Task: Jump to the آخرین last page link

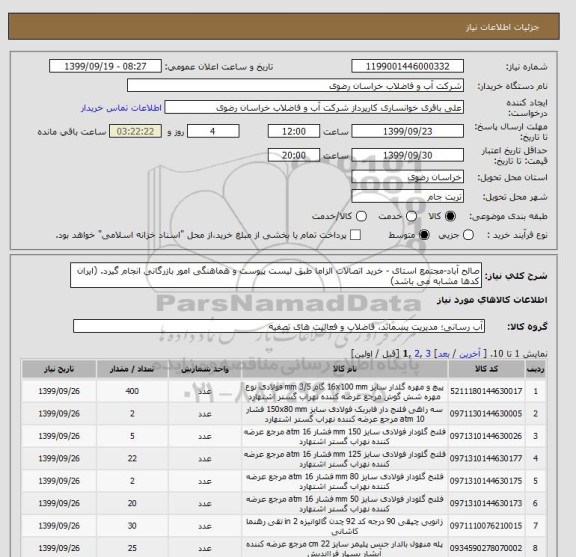Action: click(x=470, y=353)
